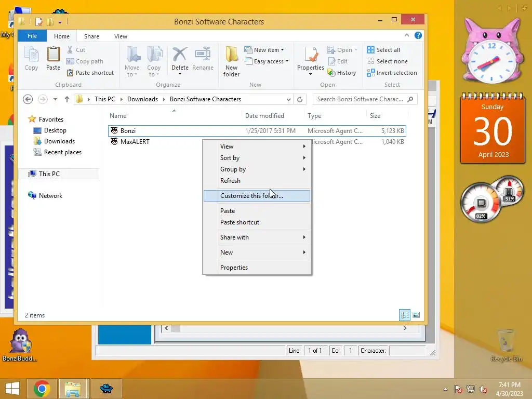Open the BonziBuddy desktop shortcut

coord(20,345)
